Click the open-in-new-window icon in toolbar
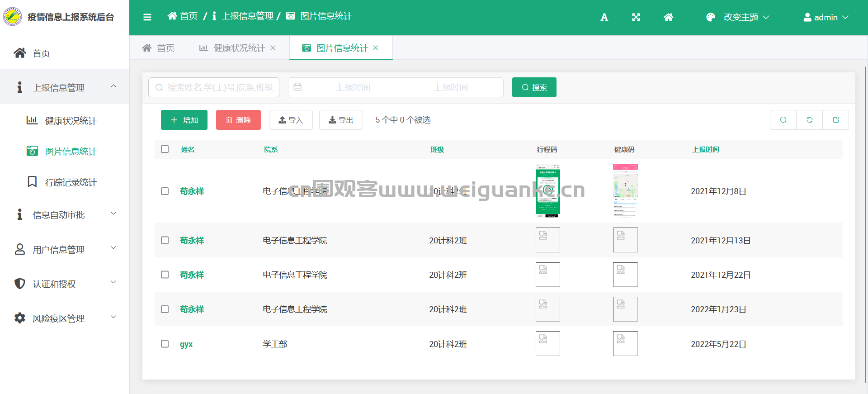The image size is (868, 394). [x=835, y=120]
